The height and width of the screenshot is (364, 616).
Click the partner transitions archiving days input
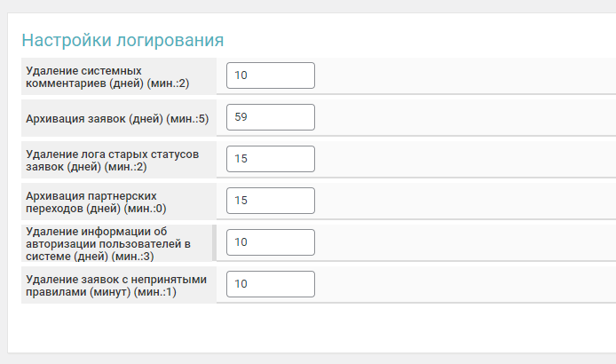pos(271,201)
